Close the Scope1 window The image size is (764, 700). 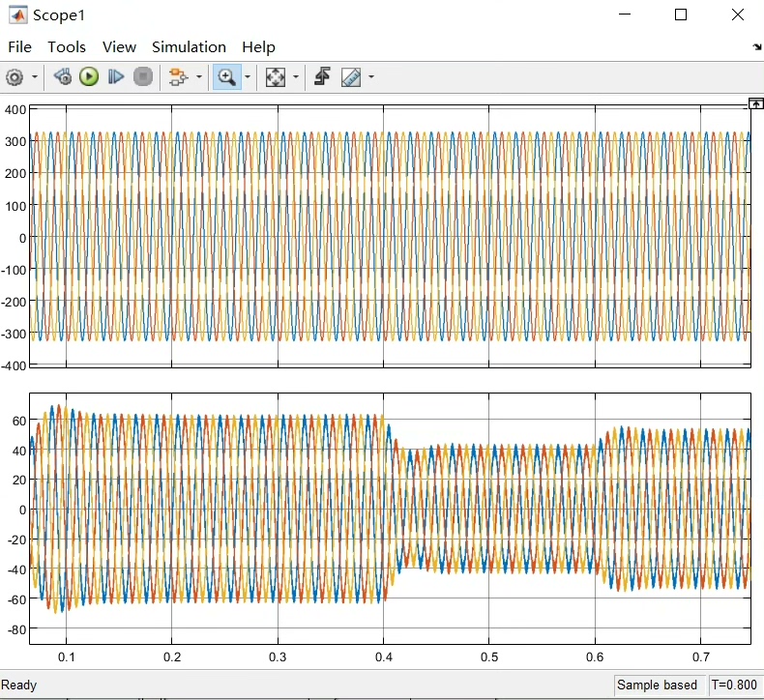coord(738,15)
